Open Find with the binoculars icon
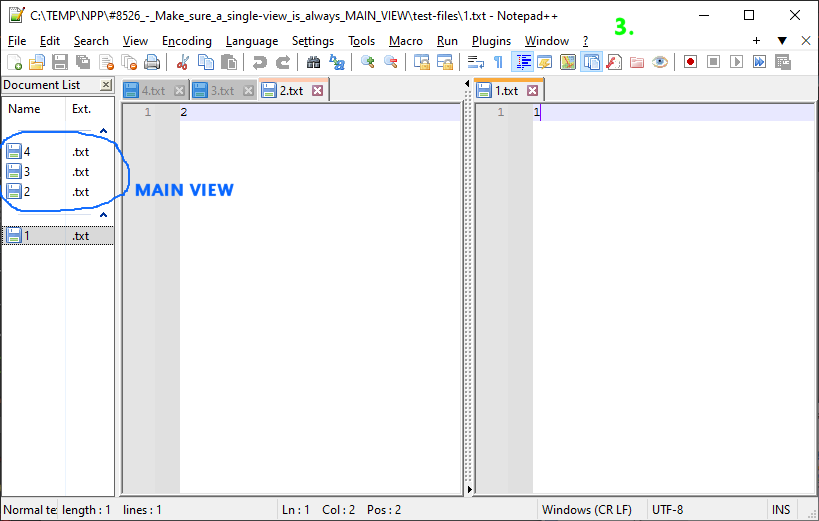 tap(313, 62)
